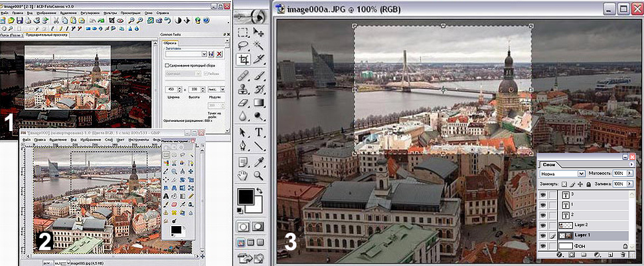Select the Lasso tool in Photoshop toolbox
644x266 pixels.
coord(243,45)
